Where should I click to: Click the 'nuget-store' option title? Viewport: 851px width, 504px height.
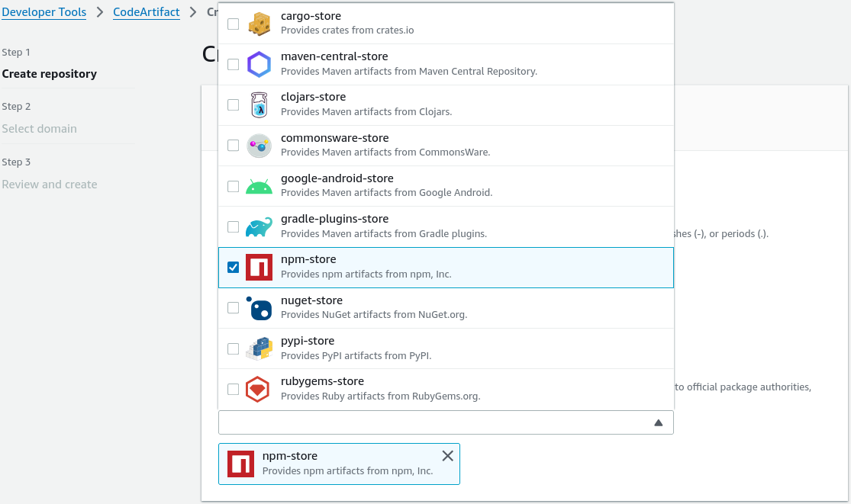[x=311, y=300]
